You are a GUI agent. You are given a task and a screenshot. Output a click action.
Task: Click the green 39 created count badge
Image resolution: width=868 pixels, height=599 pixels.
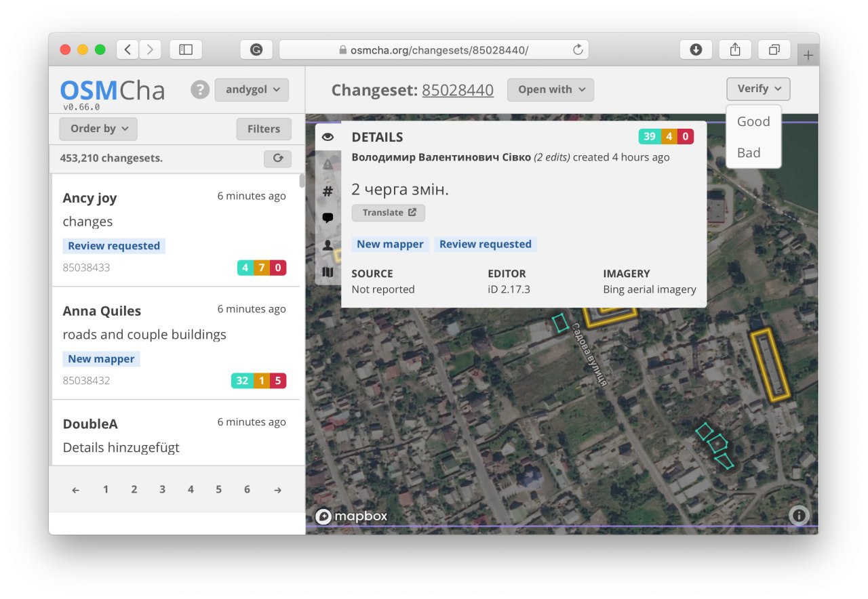coord(650,137)
